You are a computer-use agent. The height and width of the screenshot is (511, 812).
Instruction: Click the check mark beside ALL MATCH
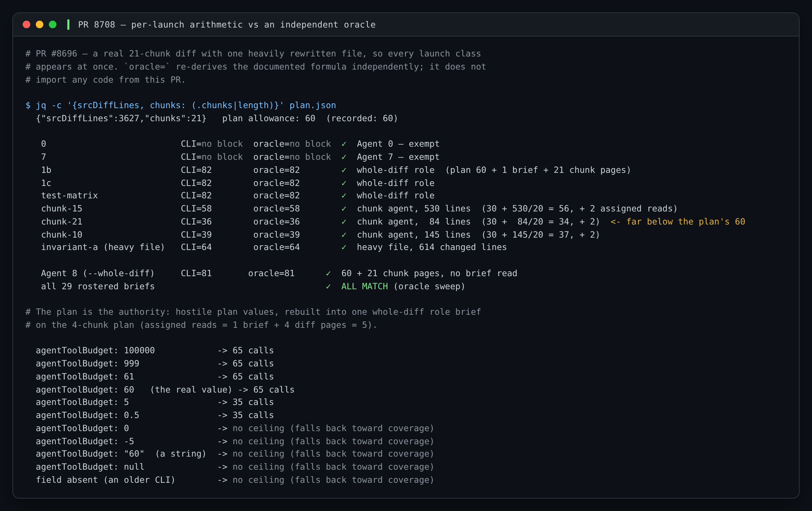pos(328,286)
